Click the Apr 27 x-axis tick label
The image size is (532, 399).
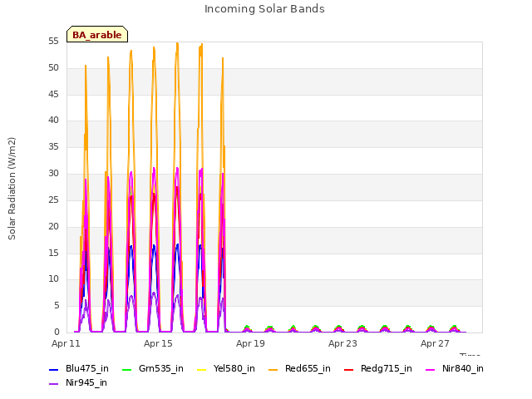pyautogui.click(x=435, y=343)
